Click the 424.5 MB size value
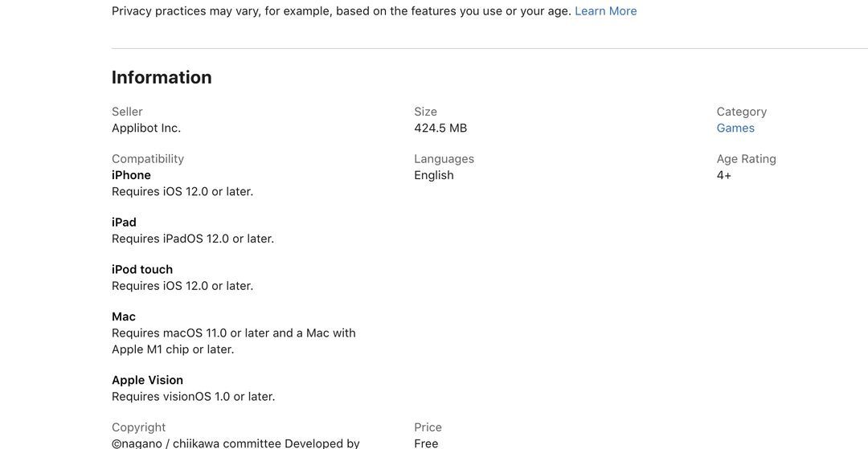This screenshot has height=449, width=868. coord(440,128)
